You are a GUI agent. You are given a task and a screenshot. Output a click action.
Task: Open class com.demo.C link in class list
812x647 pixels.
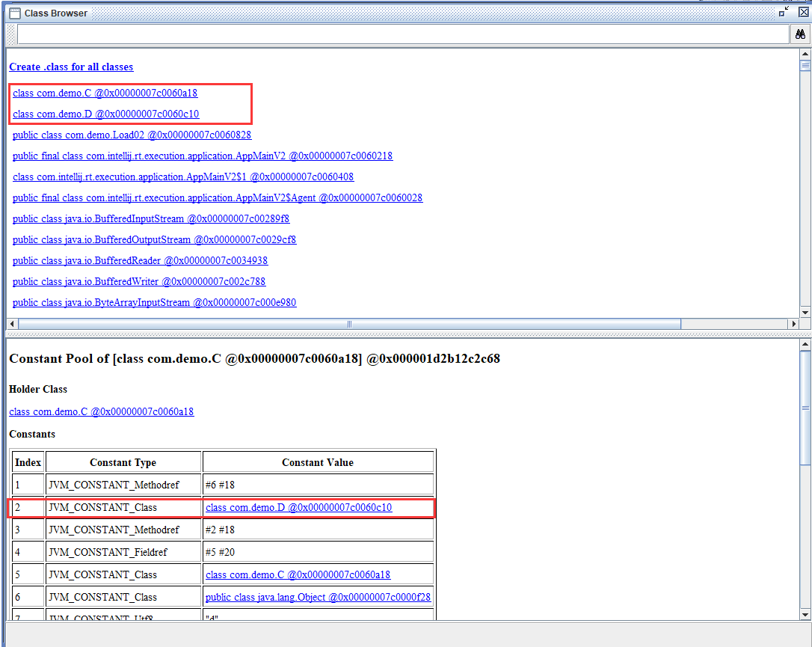pos(105,93)
